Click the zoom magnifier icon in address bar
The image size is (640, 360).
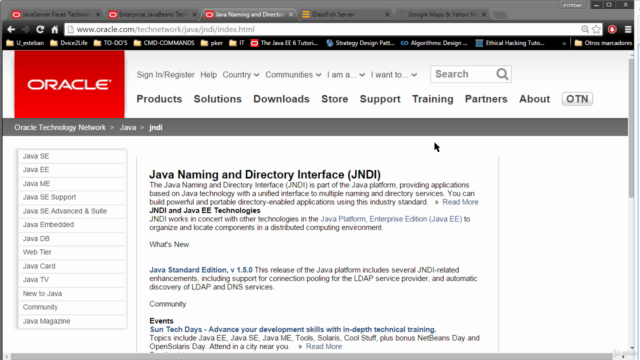(x=585, y=29)
